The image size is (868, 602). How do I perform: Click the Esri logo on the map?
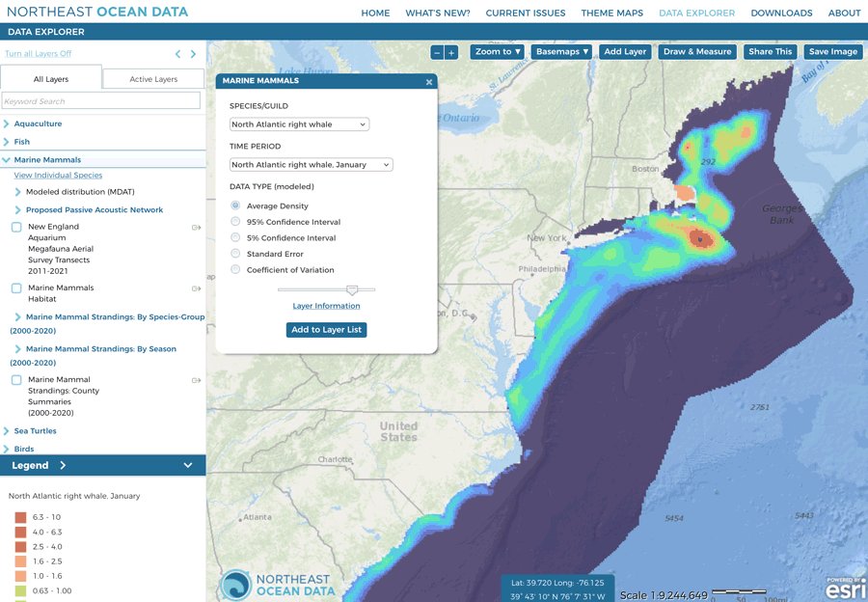pyautogui.click(x=845, y=588)
